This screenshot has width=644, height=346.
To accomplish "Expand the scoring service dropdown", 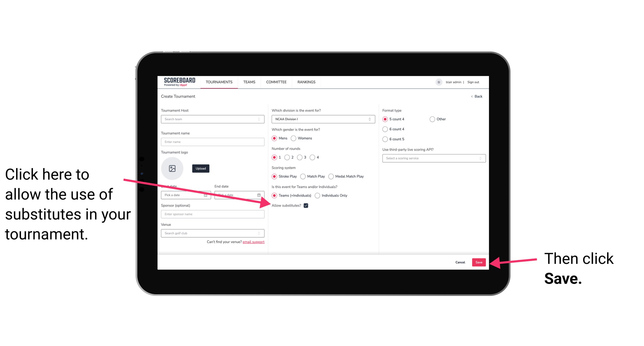I will pyautogui.click(x=433, y=158).
